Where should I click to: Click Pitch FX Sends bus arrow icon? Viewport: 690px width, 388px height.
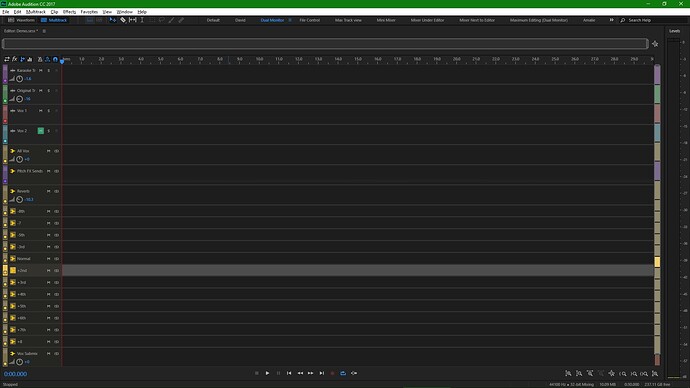point(12,171)
